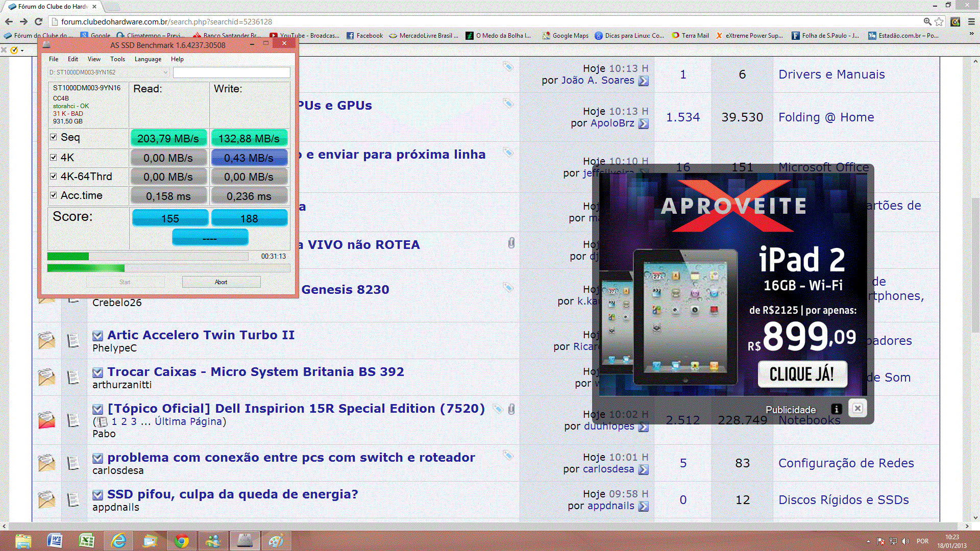The height and width of the screenshot is (551, 980).
Task: Open the Facebook bookmark
Action: (364, 36)
